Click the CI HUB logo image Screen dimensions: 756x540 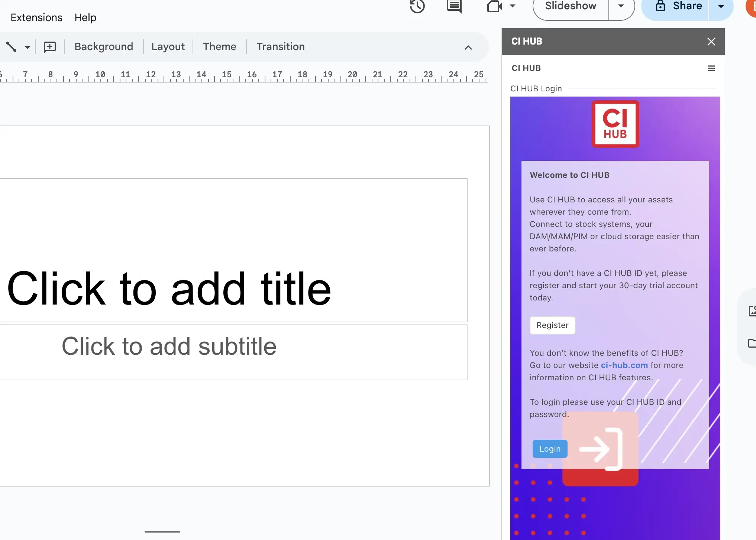(615, 124)
